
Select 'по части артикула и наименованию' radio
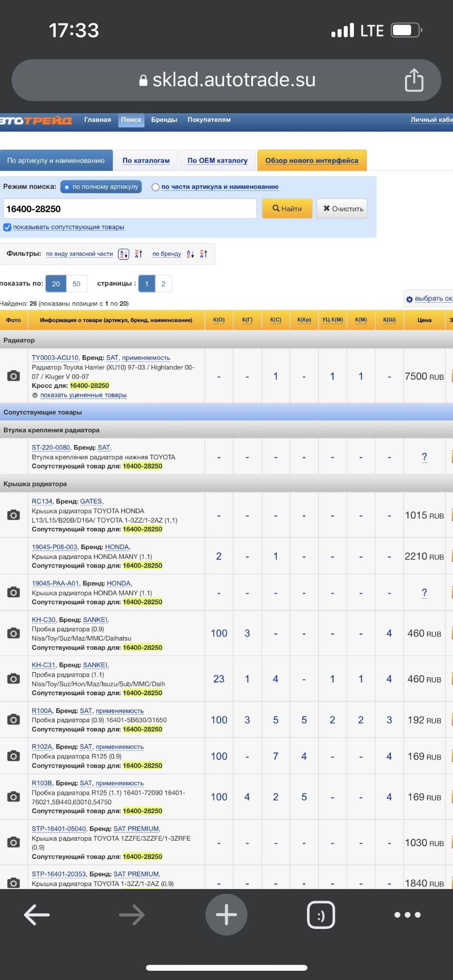(156, 187)
